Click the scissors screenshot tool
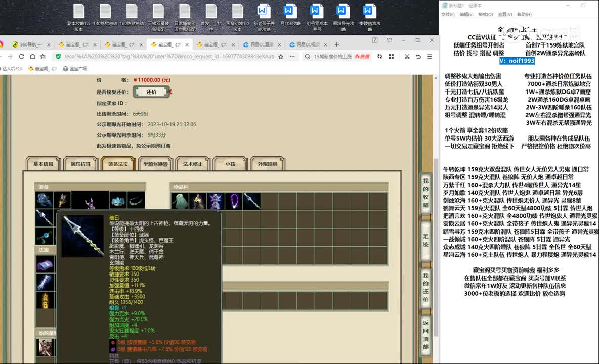This screenshot has width=599, height=364. tap(407, 57)
